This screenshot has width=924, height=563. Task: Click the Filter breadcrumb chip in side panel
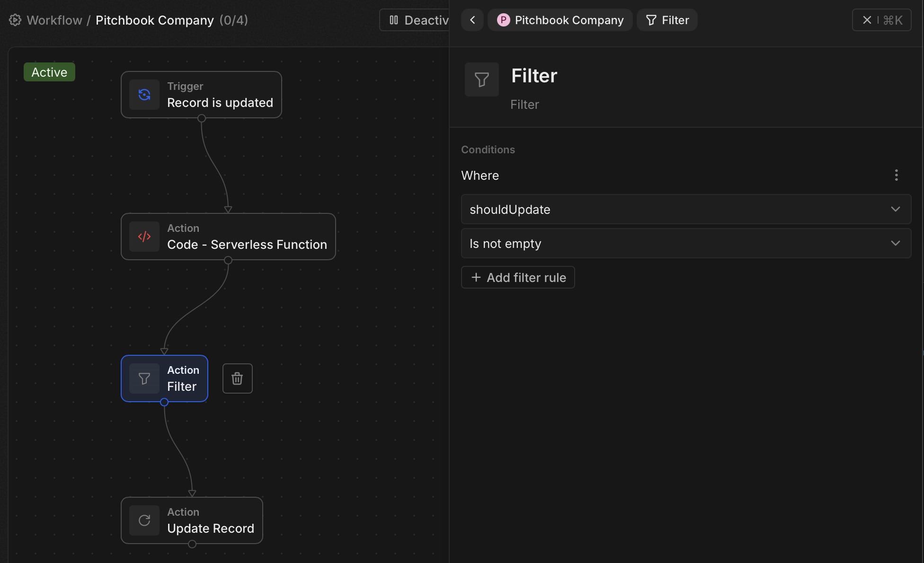667,20
